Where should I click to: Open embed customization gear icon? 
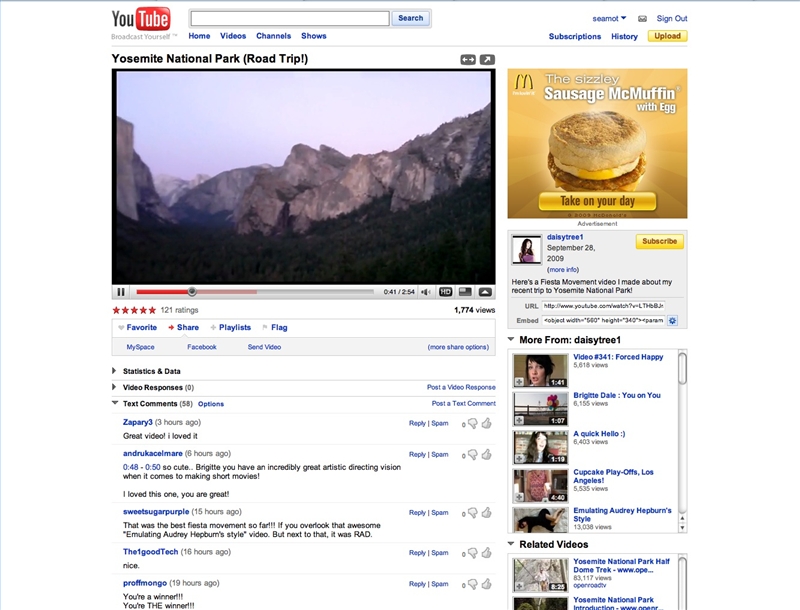click(672, 320)
